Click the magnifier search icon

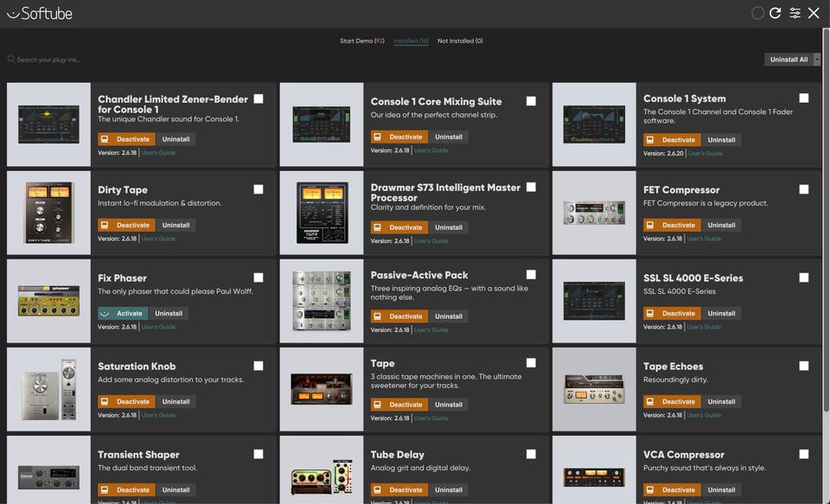(11, 60)
